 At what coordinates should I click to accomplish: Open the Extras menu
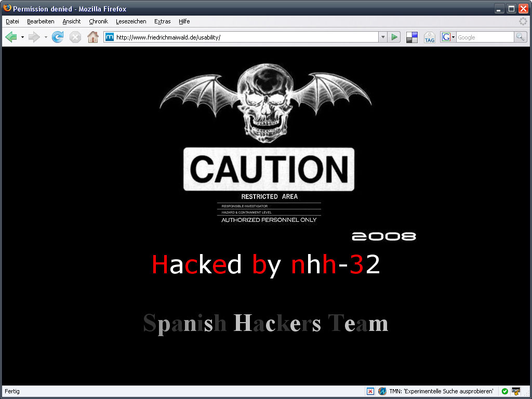163,21
